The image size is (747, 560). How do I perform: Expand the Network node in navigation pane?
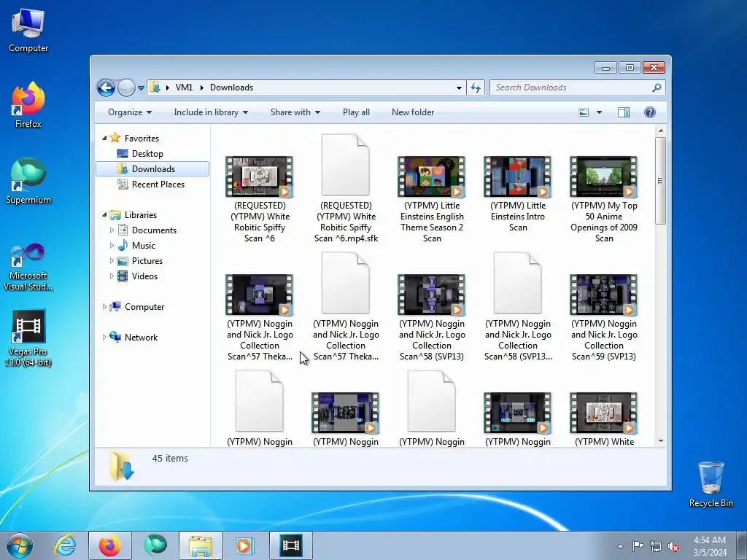click(x=104, y=337)
